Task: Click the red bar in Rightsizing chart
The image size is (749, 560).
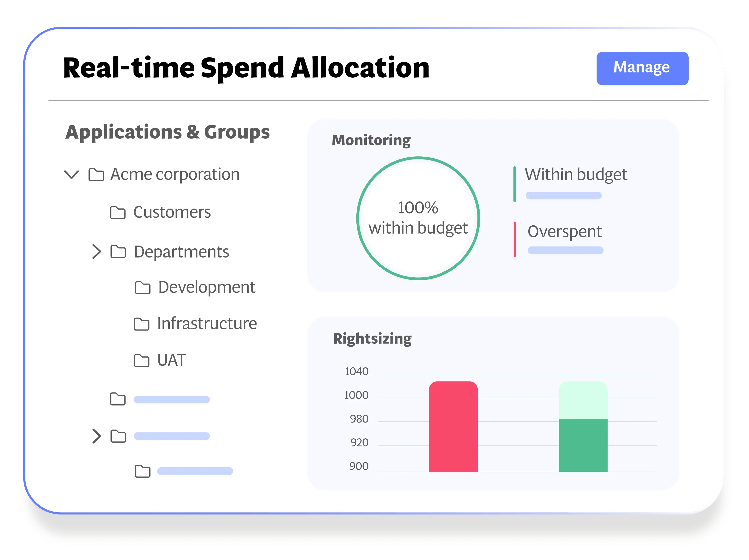Action: pos(453,427)
